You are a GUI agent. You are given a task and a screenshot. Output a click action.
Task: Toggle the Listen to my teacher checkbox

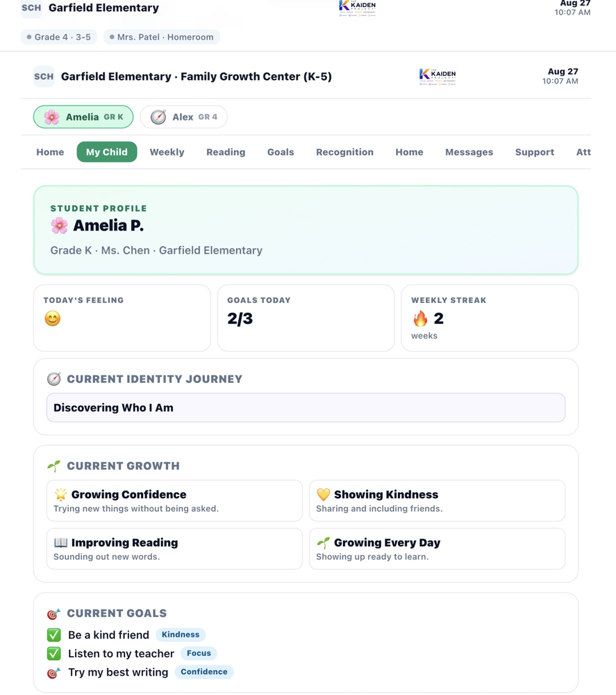pyautogui.click(x=54, y=653)
